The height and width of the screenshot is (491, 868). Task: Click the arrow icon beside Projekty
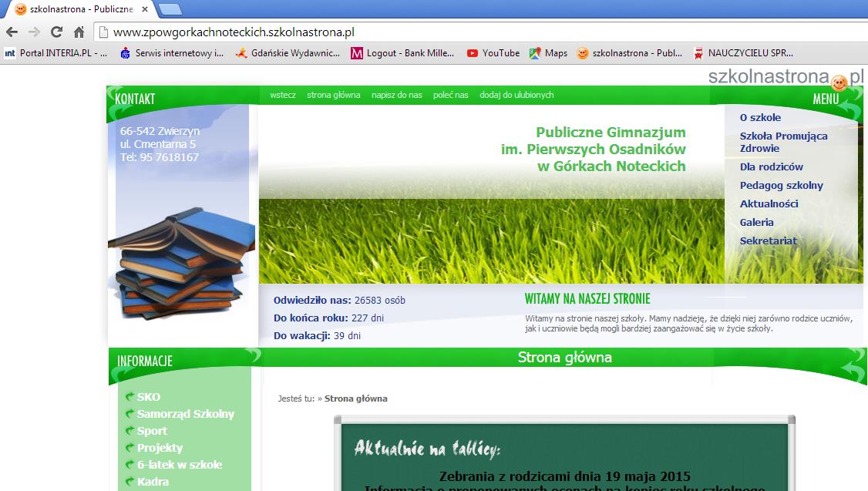pyautogui.click(x=130, y=447)
